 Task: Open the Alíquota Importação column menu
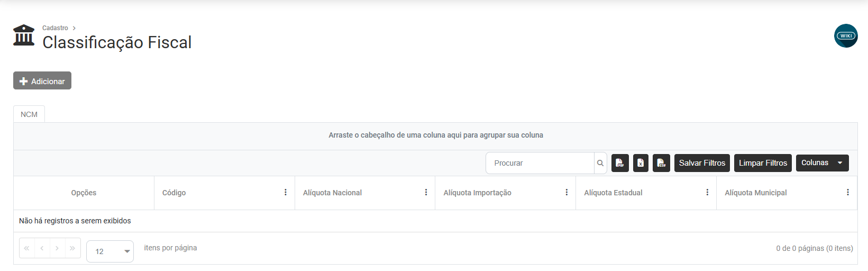coord(567,193)
